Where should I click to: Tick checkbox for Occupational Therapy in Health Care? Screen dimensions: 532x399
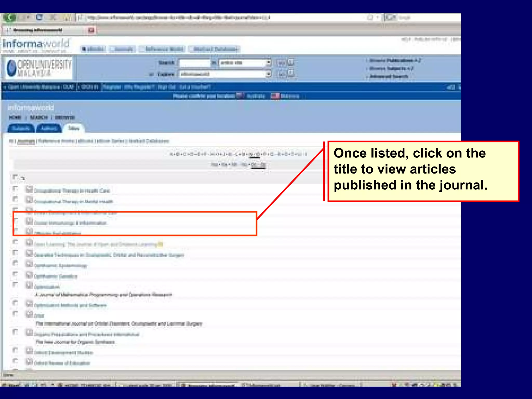(x=15, y=188)
